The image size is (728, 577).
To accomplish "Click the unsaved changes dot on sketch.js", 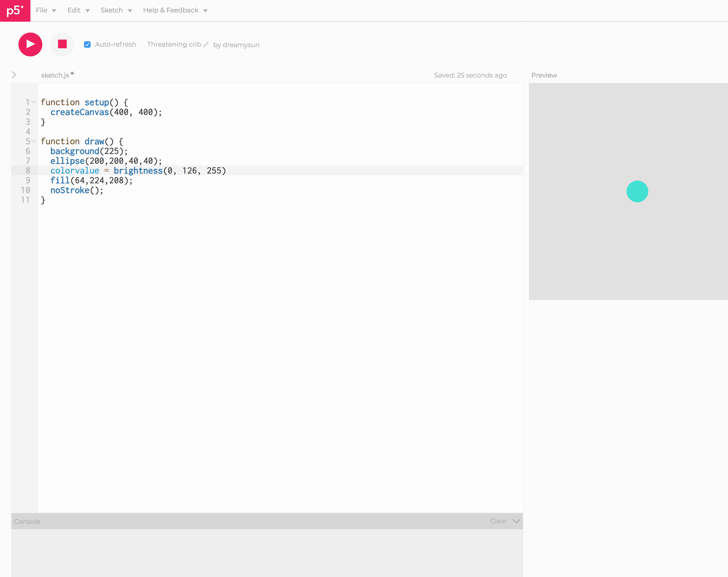I will click(72, 73).
